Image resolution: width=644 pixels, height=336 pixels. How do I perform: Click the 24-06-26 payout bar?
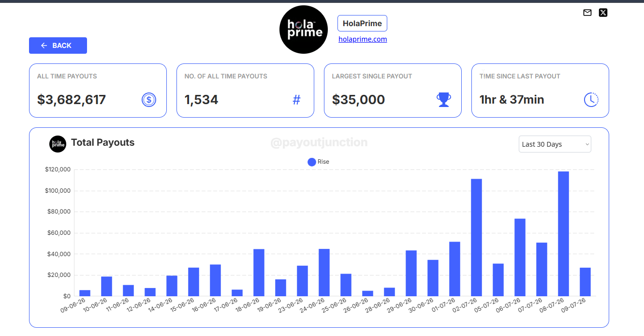coord(324,273)
